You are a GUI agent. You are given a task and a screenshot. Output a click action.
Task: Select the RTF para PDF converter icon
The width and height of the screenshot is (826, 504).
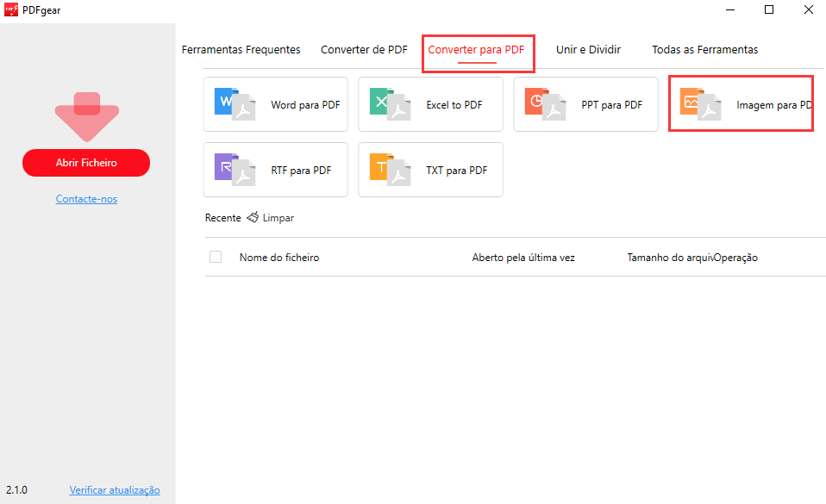tap(235, 169)
